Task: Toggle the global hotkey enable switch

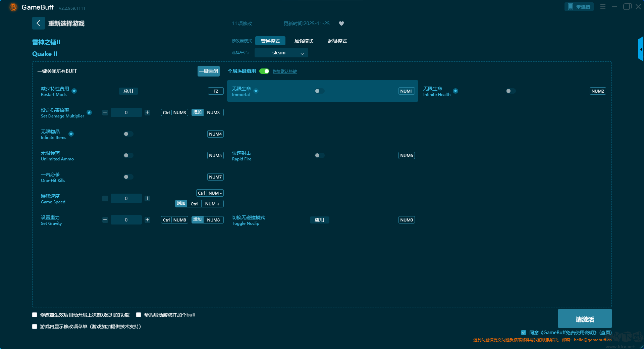Action: coord(264,71)
